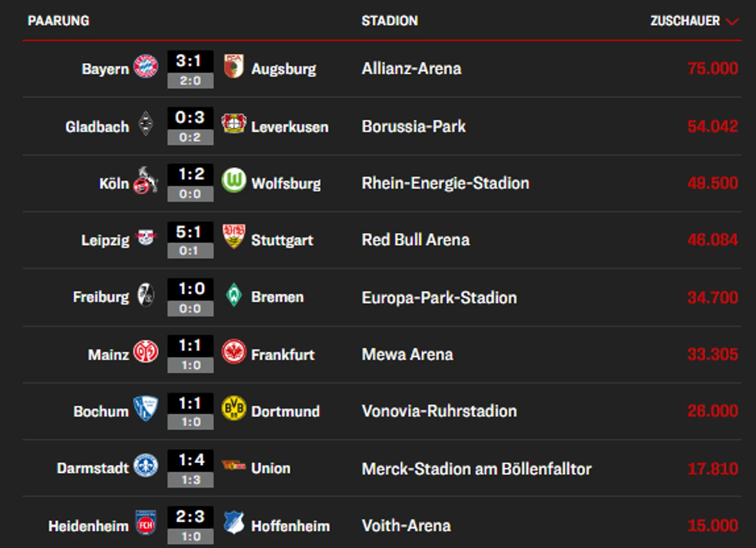
Task: Open the Heidenheim team link
Action: coord(88,526)
